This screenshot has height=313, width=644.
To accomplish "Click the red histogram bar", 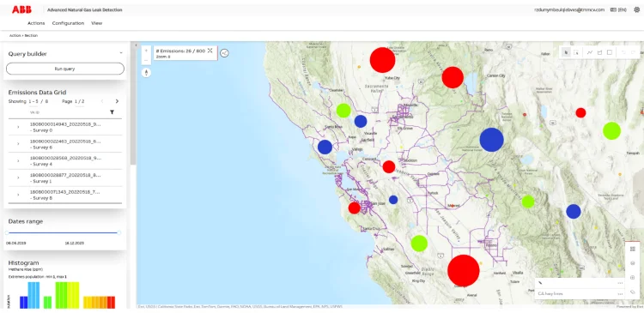I will (112, 303).
